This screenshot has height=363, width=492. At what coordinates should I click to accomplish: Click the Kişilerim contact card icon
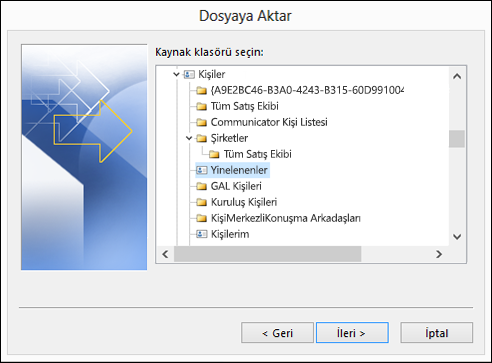[201, 234]
